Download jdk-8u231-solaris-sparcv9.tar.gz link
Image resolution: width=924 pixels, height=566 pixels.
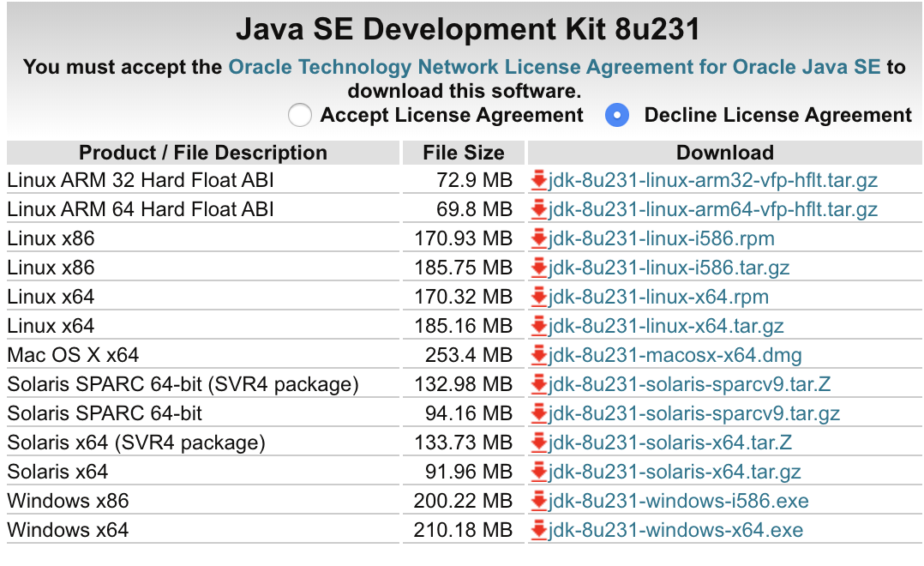pyautogui.click(x=694, y=413)
